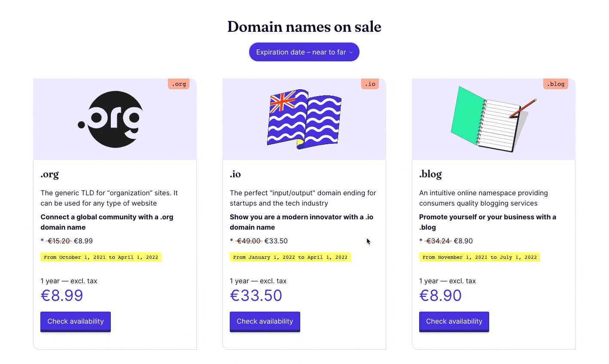Click the .blog card heading
The image size is (609, 364).
(430, 174)
